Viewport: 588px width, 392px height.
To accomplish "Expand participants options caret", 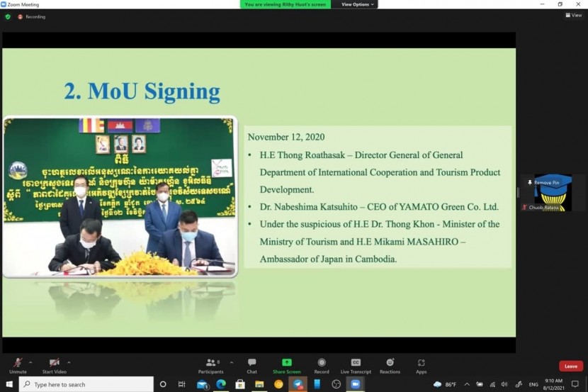I will coord(232,362).
